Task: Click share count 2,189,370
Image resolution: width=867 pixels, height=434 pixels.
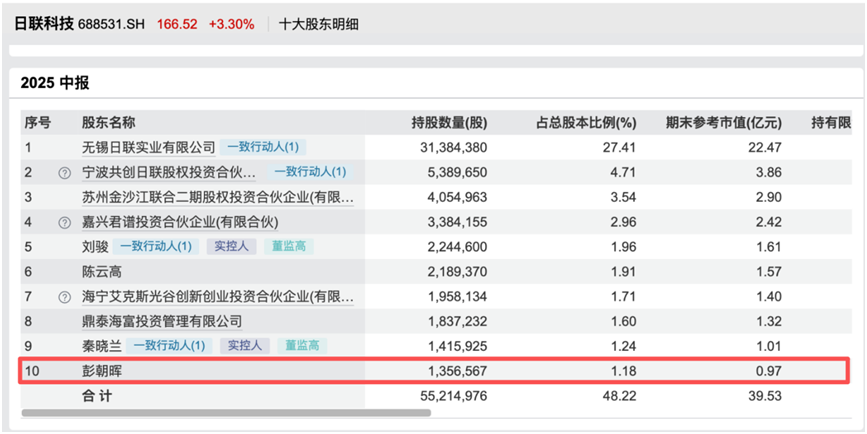Action: (x=457, y=272)
